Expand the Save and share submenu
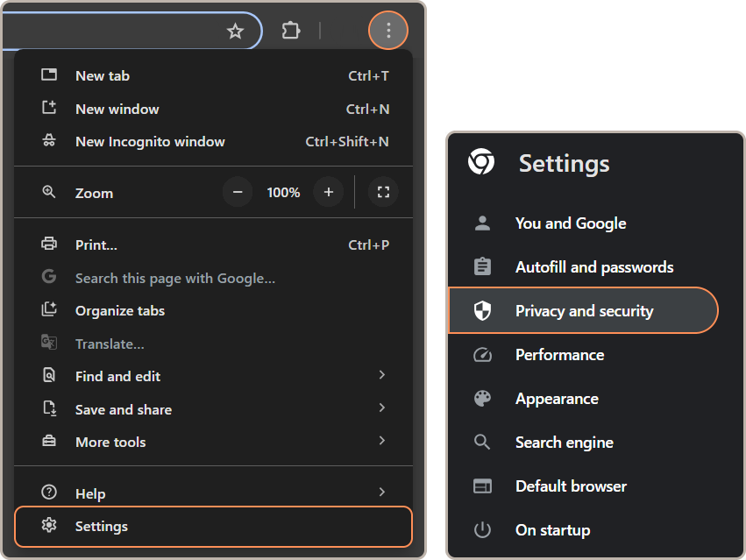 [x=381, y=408]
